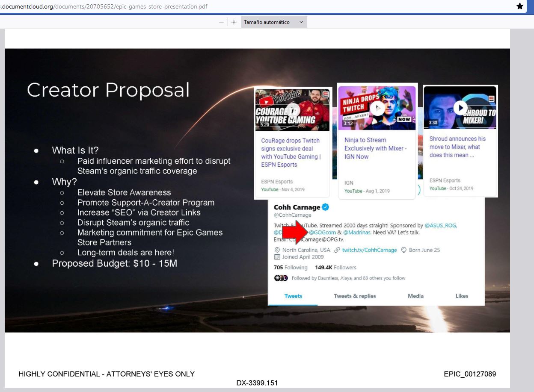Open 'Shroud announces his move to Mixer' link
This screenshot has width=534, height=392.
[458, 147]
